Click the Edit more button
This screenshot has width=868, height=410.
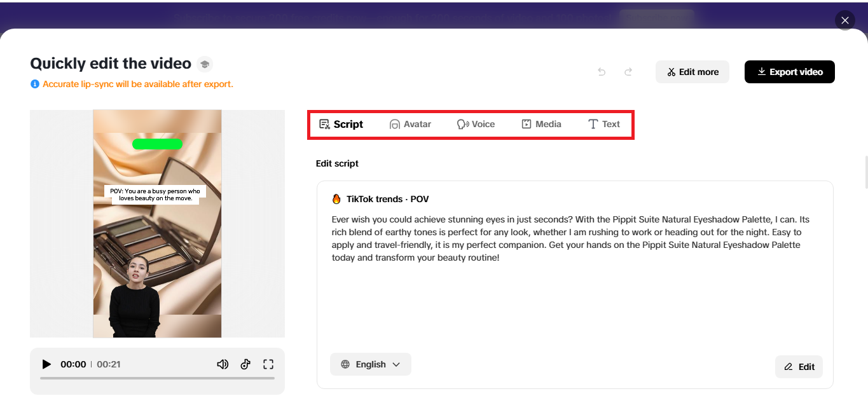(x=692, y=72)
